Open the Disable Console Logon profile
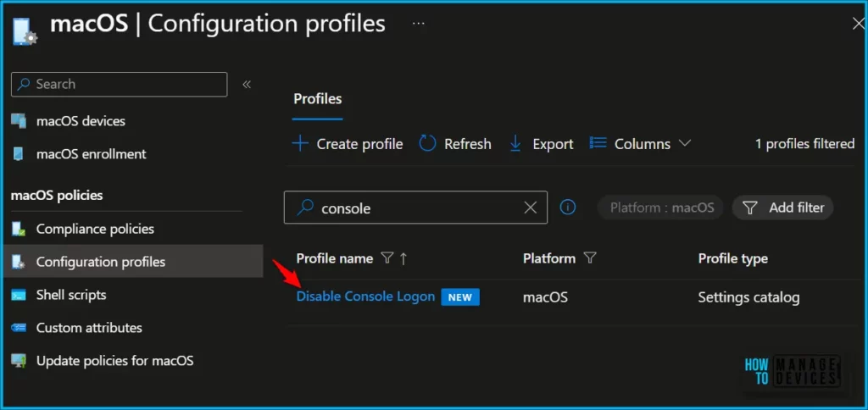 pyautogui.click(x=366, y=296)
